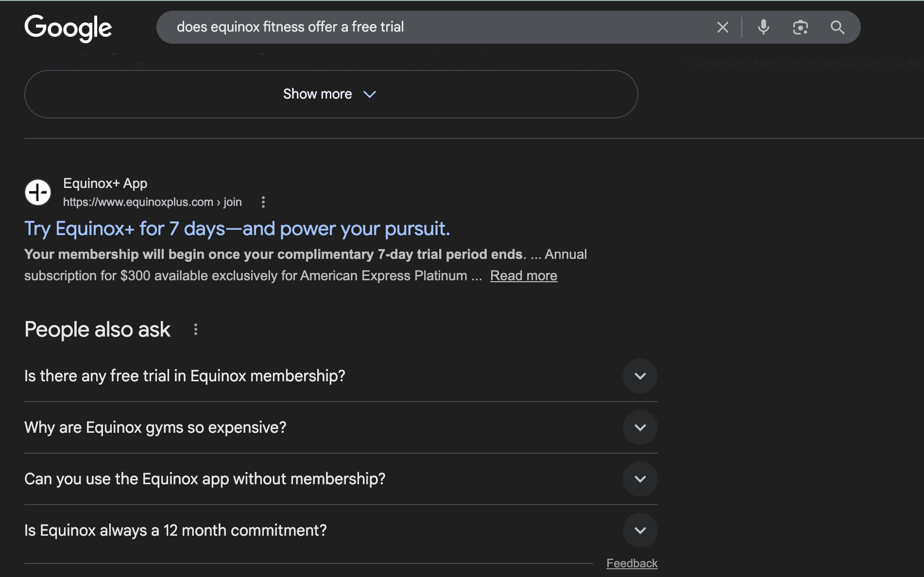Image resolution: width=924 pixels, height=577 pixels.
Task: Click the Equinox+ App site name
Action: (x=105, y=184)
